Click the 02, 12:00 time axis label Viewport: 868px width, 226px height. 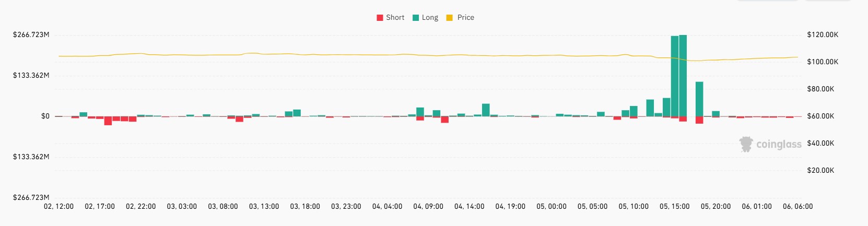point(58,206)
